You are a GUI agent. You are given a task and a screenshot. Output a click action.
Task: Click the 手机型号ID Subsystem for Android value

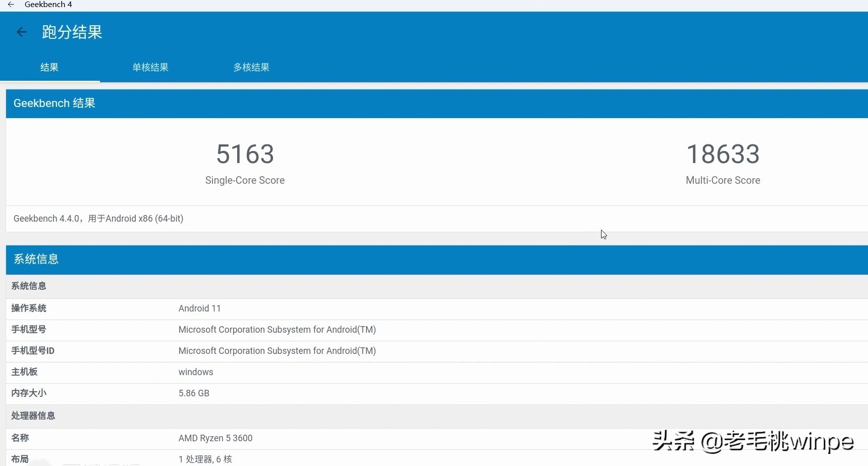(277, 351)
